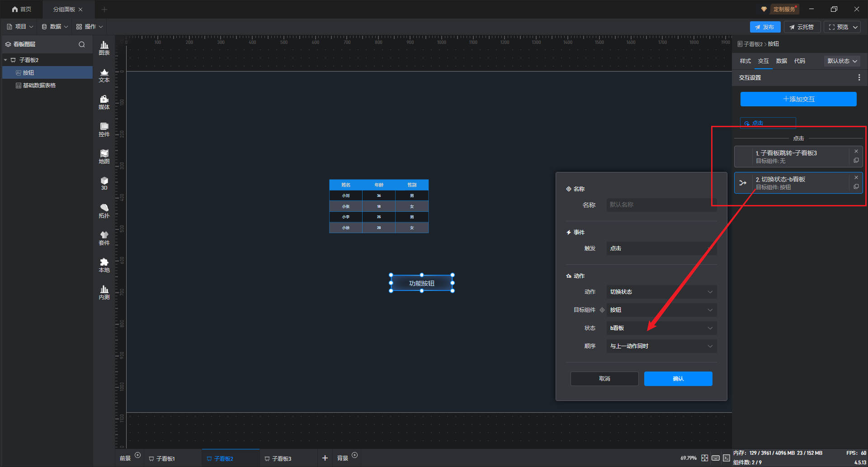Open the 媒体 media component panel

click(x=104, y=102)
